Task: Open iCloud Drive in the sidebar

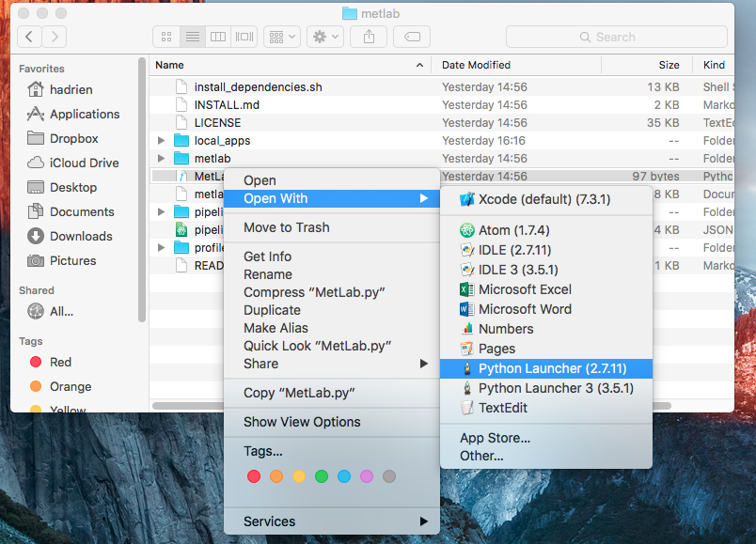Action: coord(73,163)
